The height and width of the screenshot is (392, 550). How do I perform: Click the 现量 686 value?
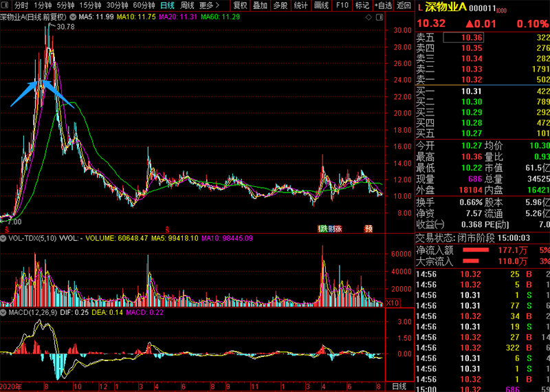tap(476, 179)
